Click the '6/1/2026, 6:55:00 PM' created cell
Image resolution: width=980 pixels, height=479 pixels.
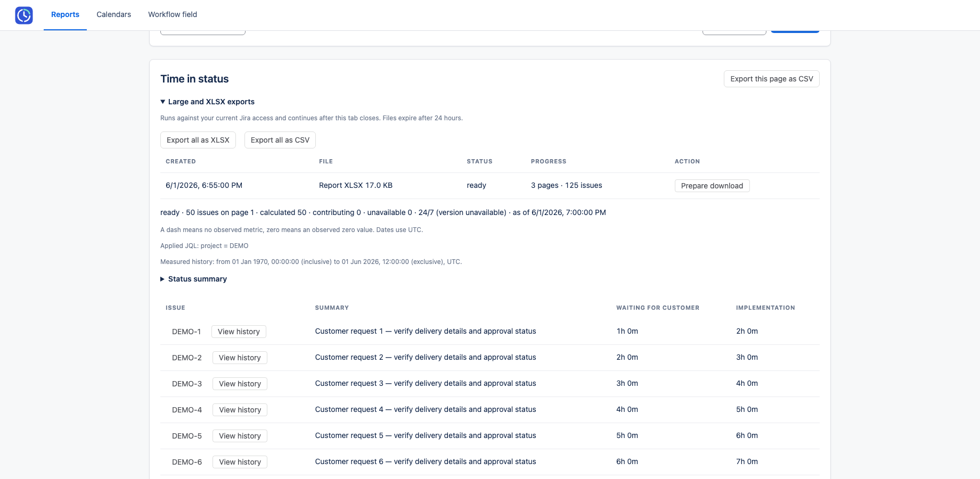click(x=204, y=185)
